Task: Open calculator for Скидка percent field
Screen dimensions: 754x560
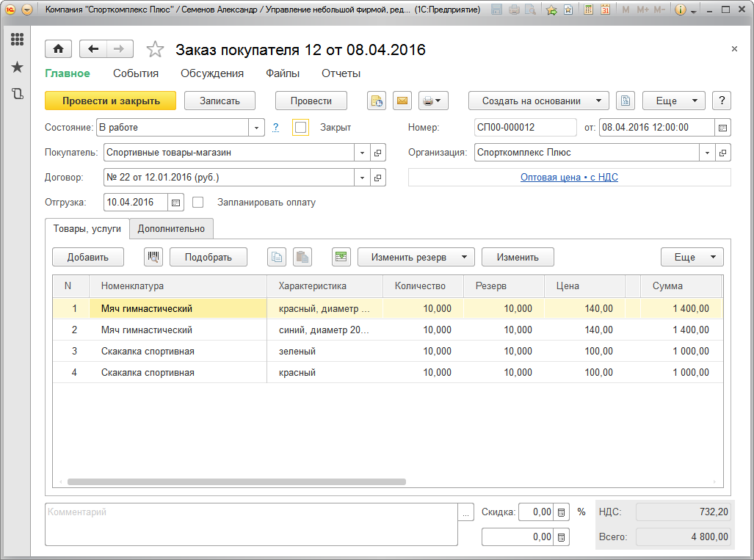Action: pyautogui.click(x=562, y=512)
